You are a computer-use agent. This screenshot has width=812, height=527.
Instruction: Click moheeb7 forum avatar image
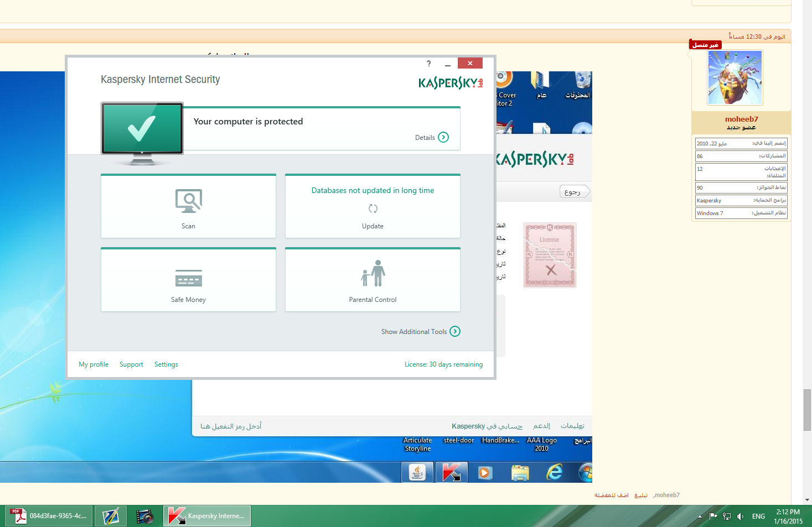point(735,77)
